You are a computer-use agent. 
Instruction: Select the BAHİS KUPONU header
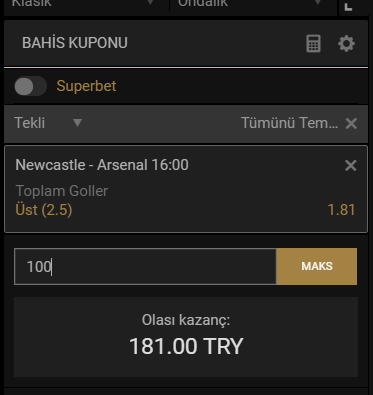(75, 43)
